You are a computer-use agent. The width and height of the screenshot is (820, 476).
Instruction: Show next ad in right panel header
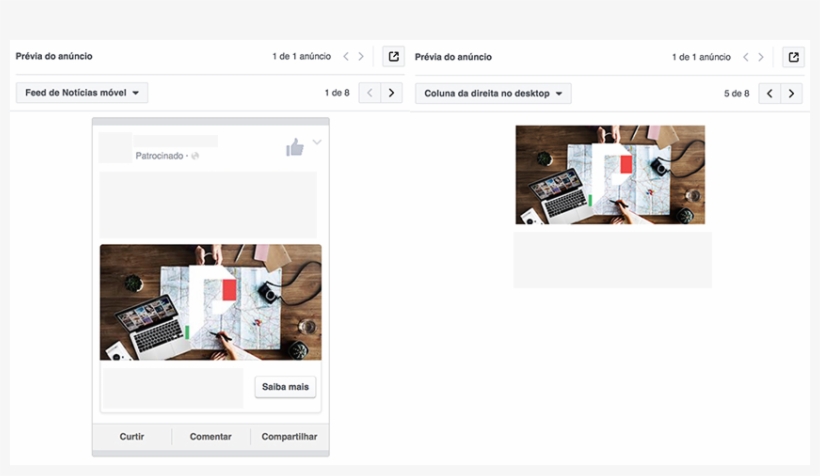click(761, 57)
